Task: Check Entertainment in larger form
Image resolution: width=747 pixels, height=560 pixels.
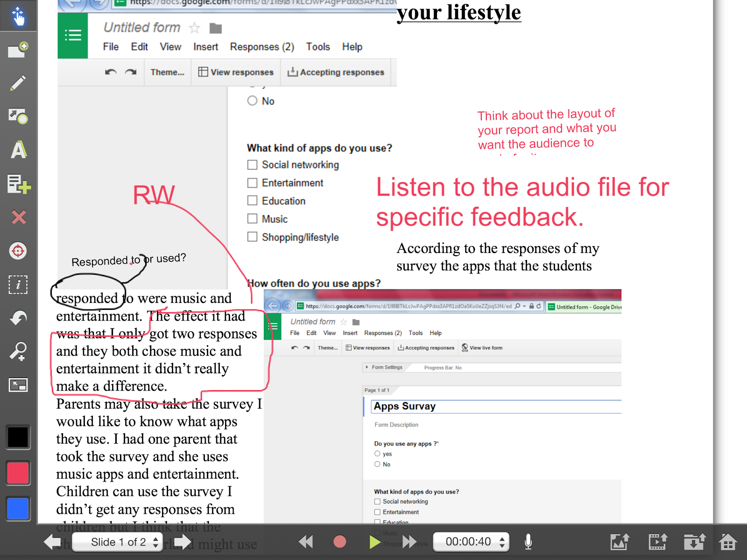Action: pos(252,183)
